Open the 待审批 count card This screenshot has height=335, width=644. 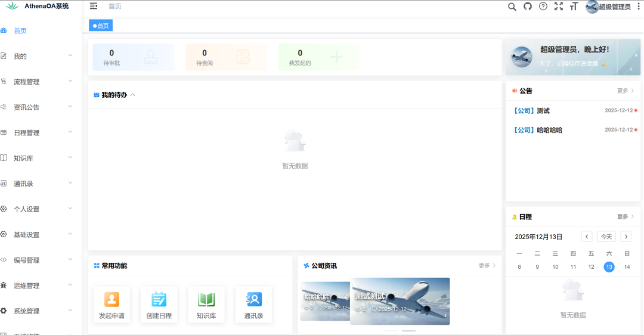click(x=134, y=57)
